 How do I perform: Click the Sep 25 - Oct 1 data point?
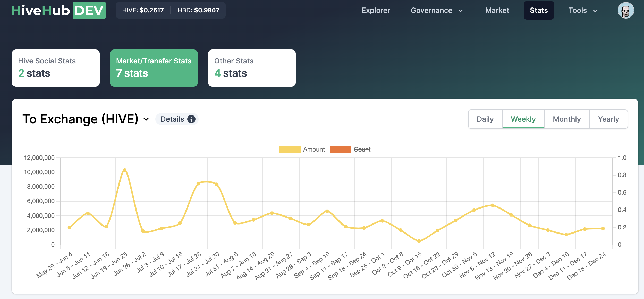coord(382,221)
